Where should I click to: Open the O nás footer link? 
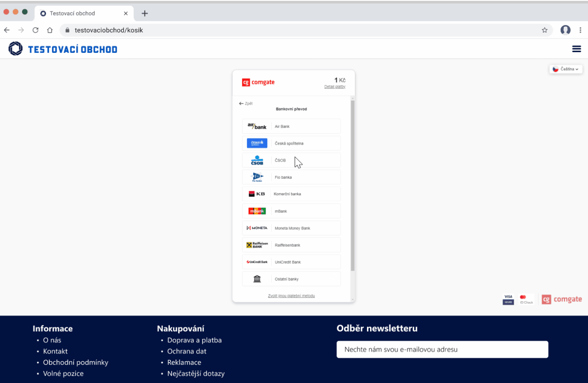(52, 340)
